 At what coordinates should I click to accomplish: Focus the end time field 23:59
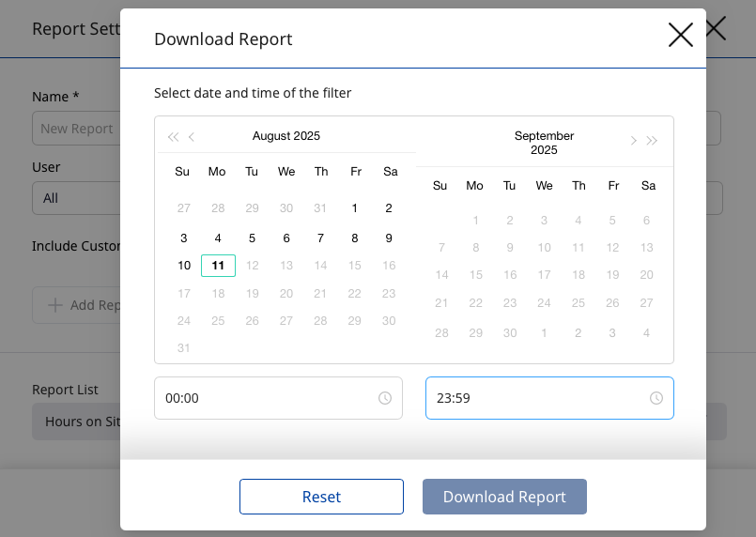click(535, 398)
